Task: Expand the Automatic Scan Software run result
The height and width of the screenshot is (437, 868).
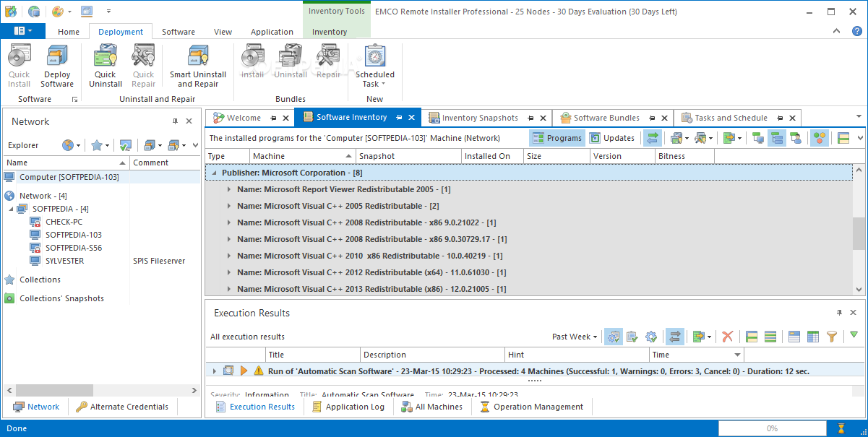Action: (214, 371)
